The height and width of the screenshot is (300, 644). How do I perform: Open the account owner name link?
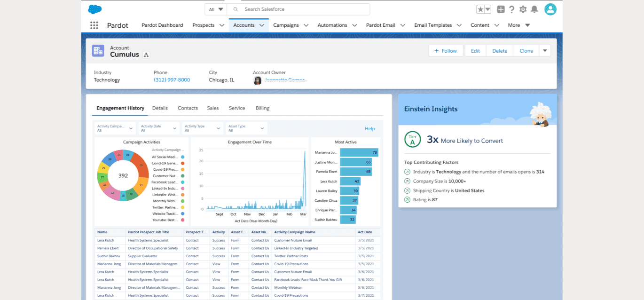point(285,80)
